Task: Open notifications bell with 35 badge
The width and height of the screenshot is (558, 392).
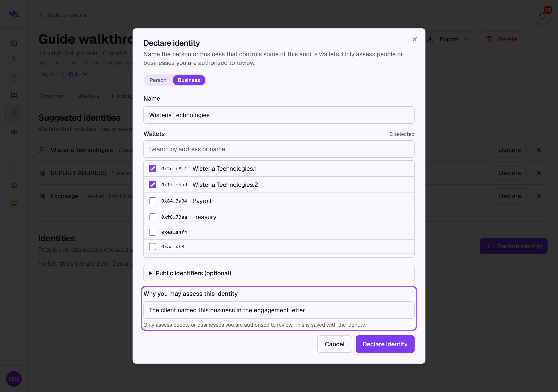Action: pos(542,15)
